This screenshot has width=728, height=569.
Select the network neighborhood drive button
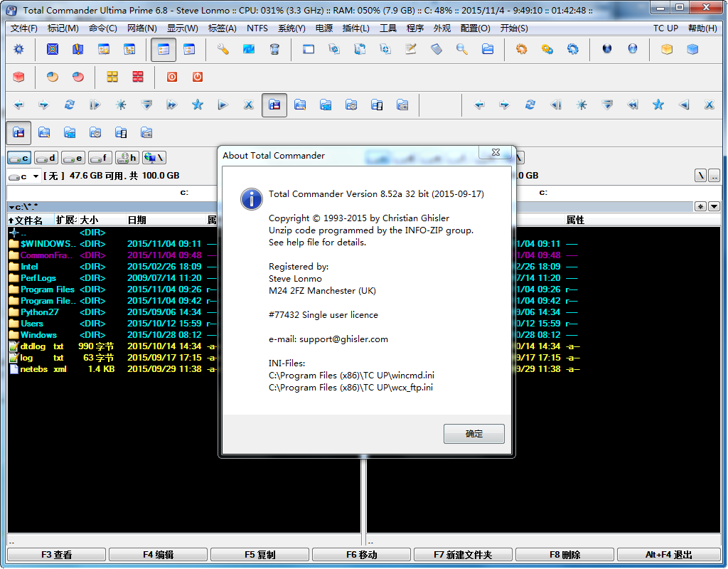(154, 158)
